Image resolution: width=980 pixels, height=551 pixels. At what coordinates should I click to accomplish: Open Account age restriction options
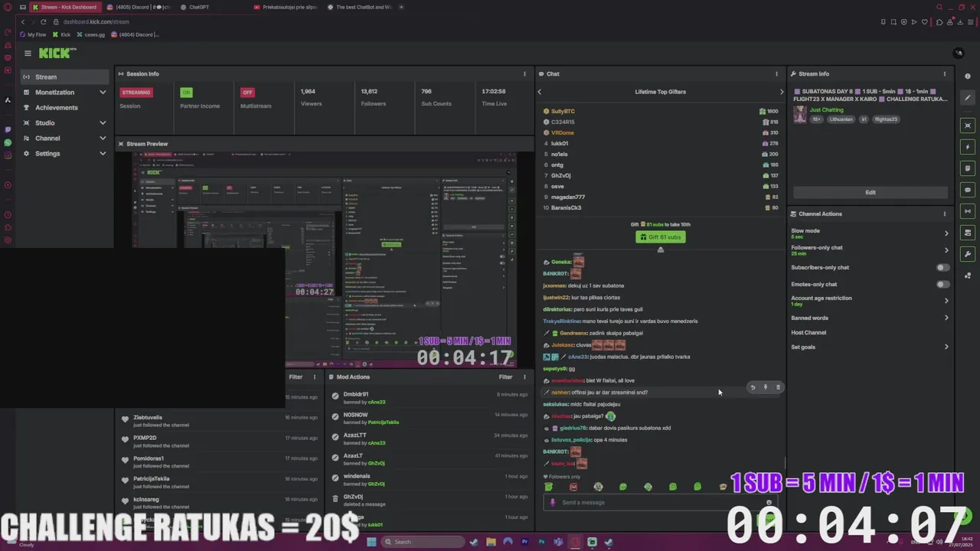(870, 301)
